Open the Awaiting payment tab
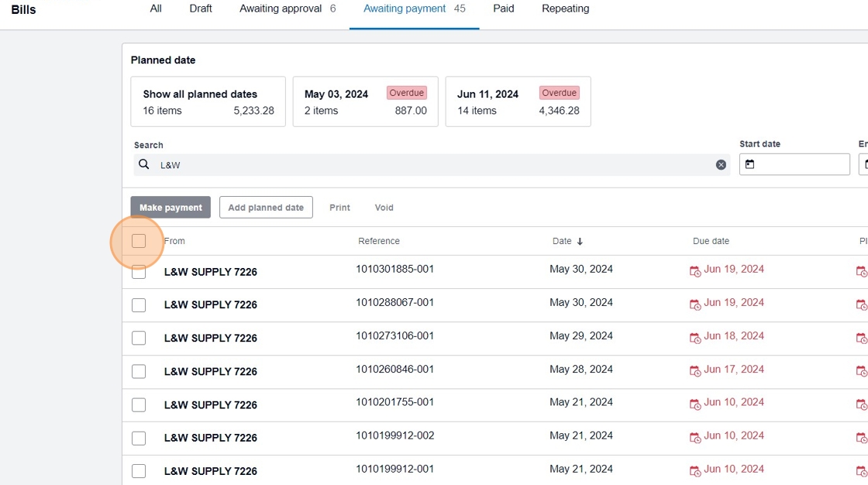Image resolution: width=868 pixels, height=485 pixels. (x=414, y=9)
